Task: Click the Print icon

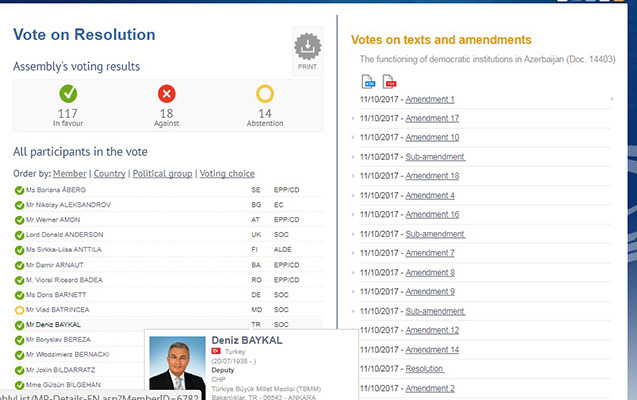Action: 307,49
